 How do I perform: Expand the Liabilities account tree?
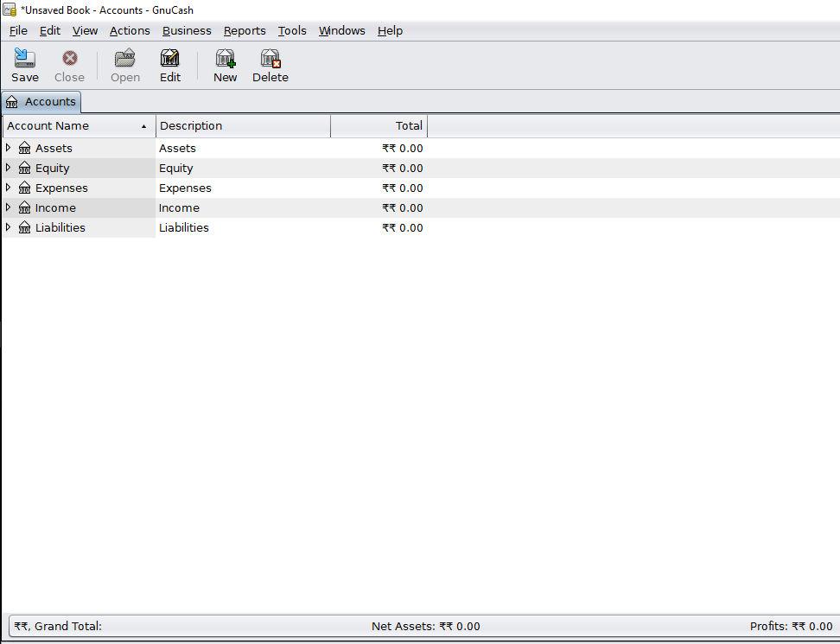coord(8,226)
